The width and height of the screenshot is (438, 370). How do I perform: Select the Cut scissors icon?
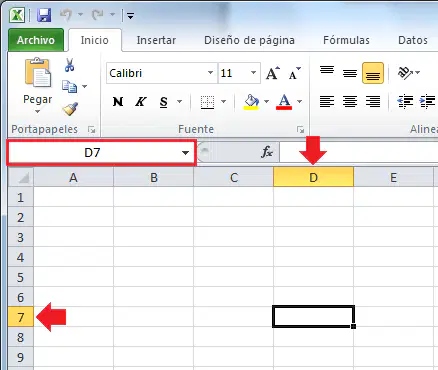tap(69, 65)
